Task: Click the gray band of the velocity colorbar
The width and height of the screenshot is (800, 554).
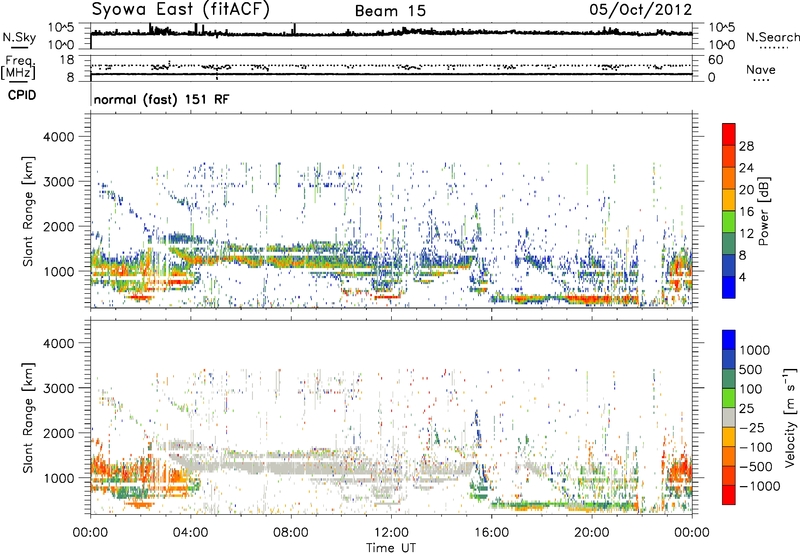Action: 729,417
